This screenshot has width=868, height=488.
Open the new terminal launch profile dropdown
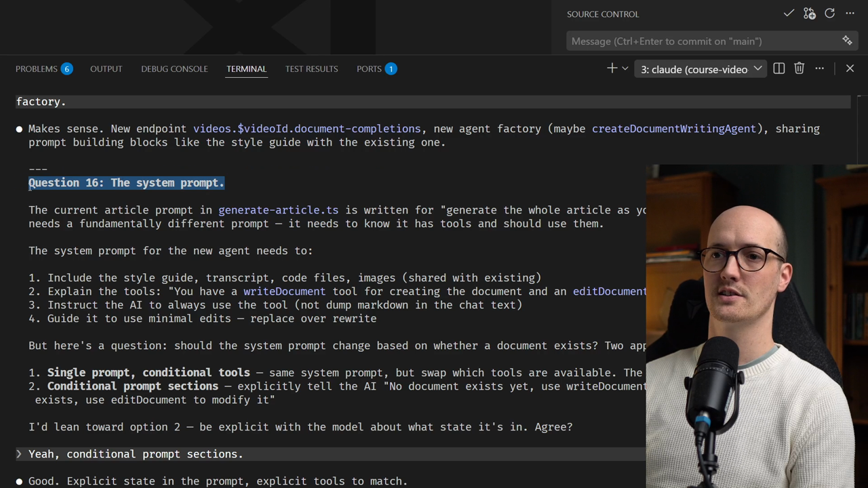click(625, 68)
